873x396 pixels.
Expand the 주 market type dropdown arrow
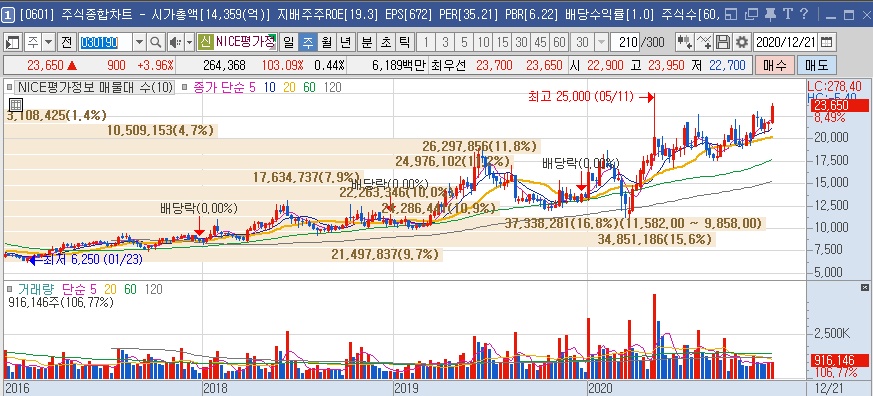48,42
